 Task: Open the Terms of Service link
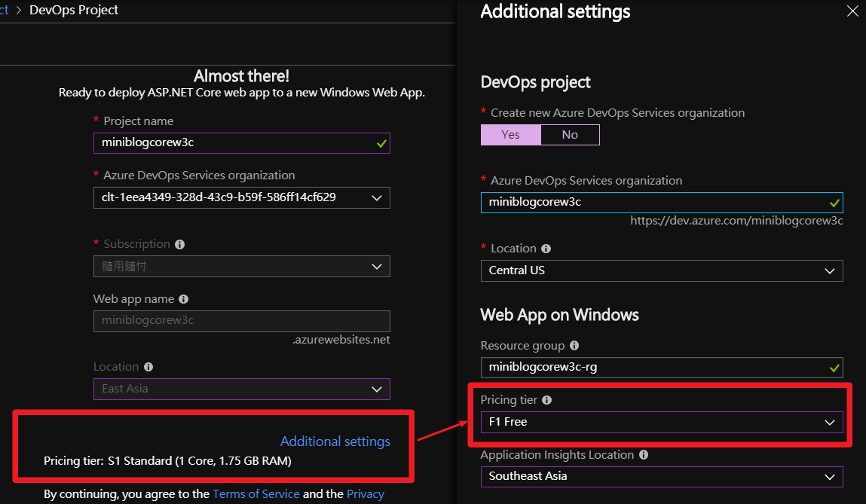[256, 494]
